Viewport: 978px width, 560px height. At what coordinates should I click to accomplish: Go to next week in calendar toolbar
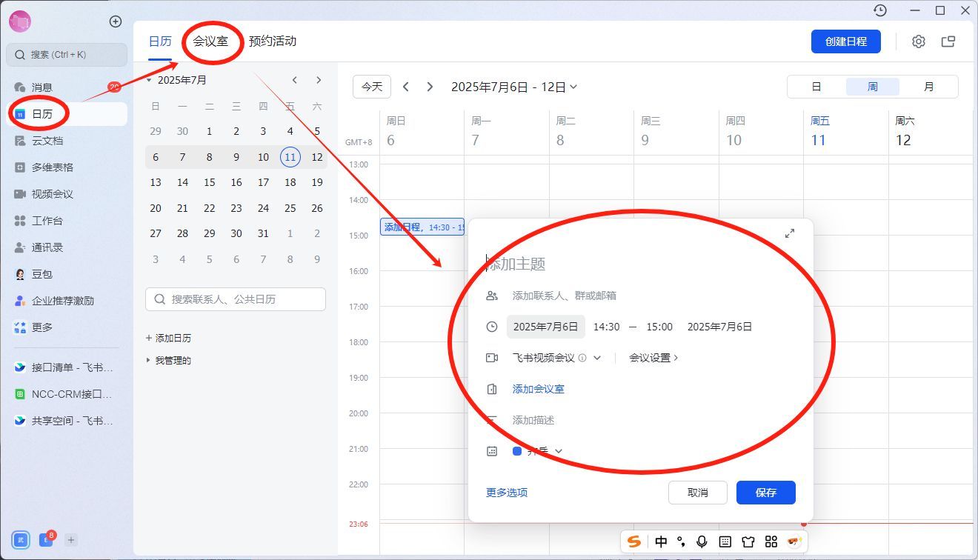pos(430,87)
